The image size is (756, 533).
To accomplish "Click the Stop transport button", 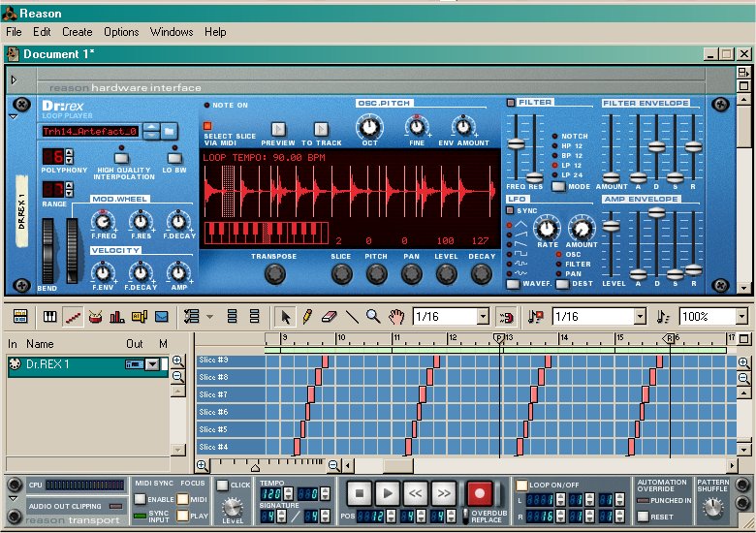I will pos(360,493).
